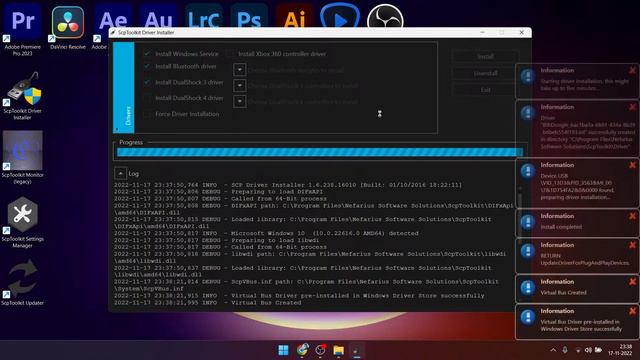Click the info icon of 'Install completed' notification
This screenshot has width=640, height=360.
click(x=528, y=222)
